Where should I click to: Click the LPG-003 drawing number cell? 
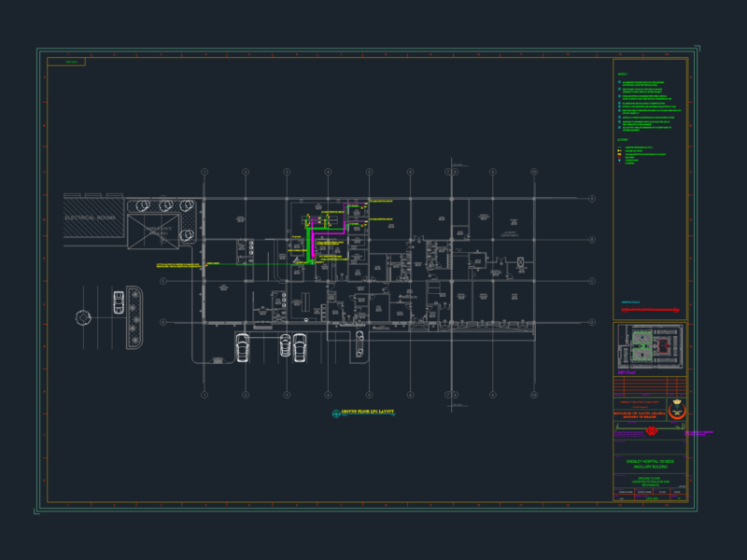tap(652, 498)
